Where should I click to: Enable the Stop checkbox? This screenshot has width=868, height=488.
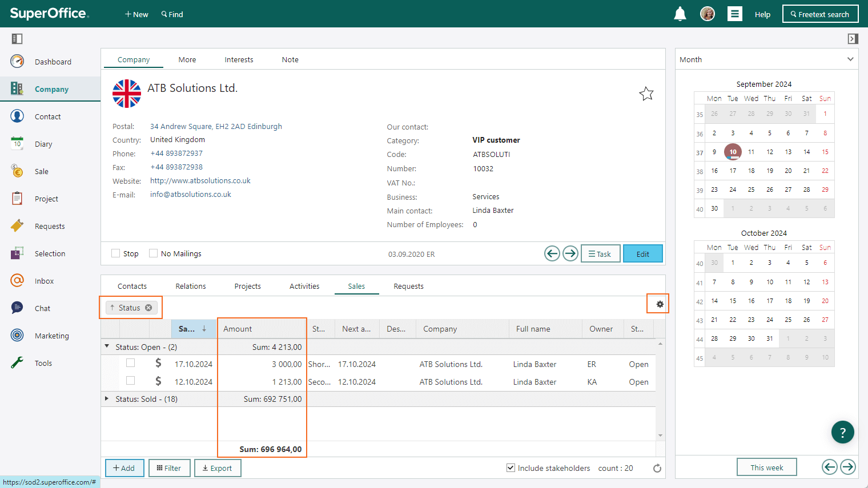pos(116,253)
